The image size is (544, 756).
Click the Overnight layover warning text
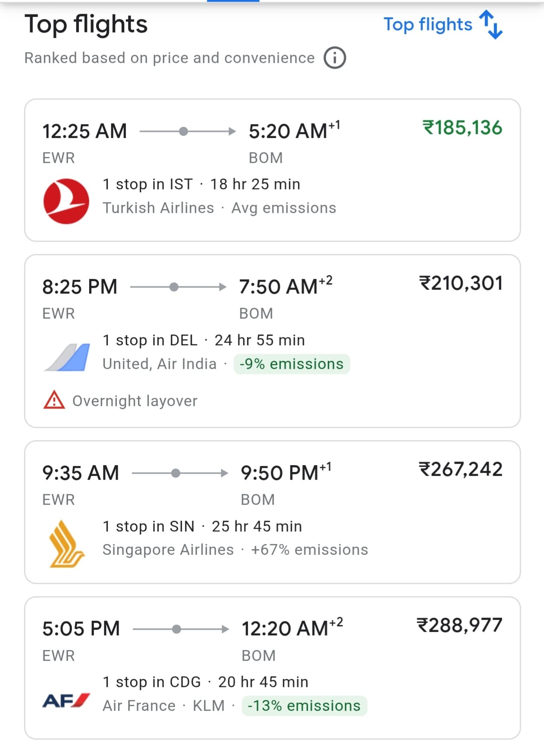point(135,401)
